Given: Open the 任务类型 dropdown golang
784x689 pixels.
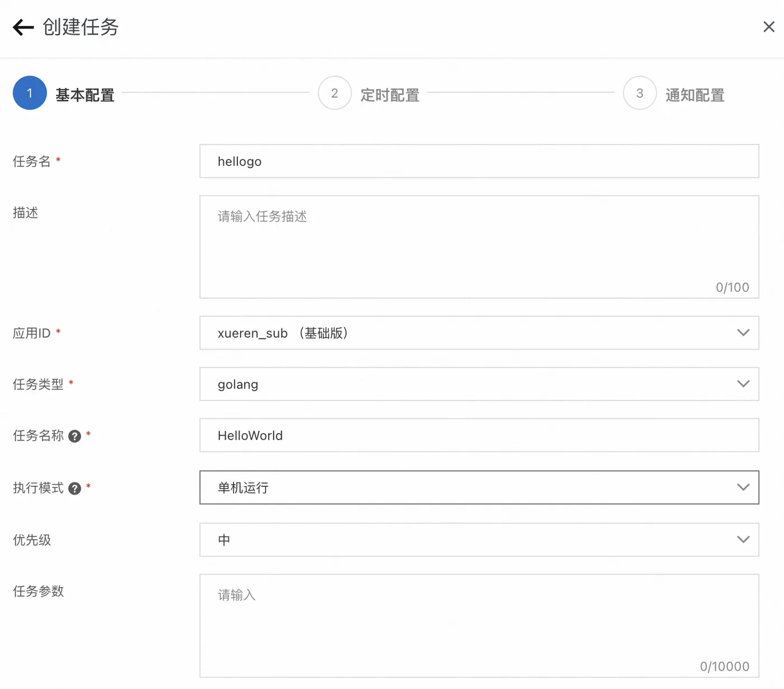Looking at the screenshot, I should click(x=479, y=384).
